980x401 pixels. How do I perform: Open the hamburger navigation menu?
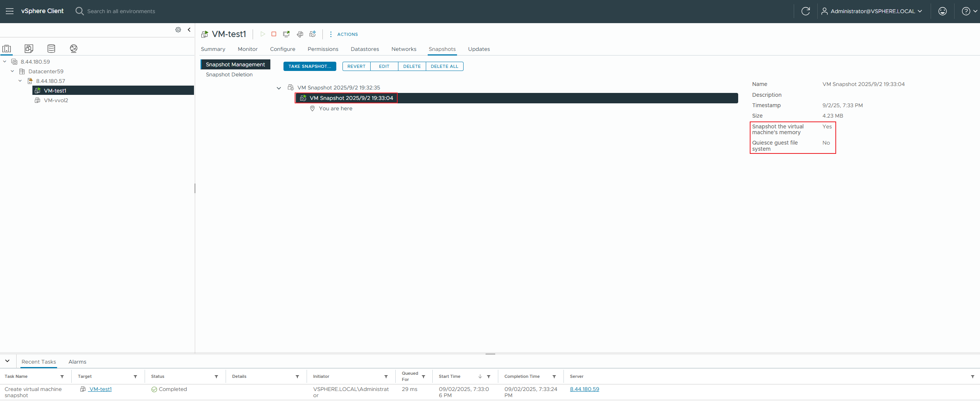pos(10,11)
